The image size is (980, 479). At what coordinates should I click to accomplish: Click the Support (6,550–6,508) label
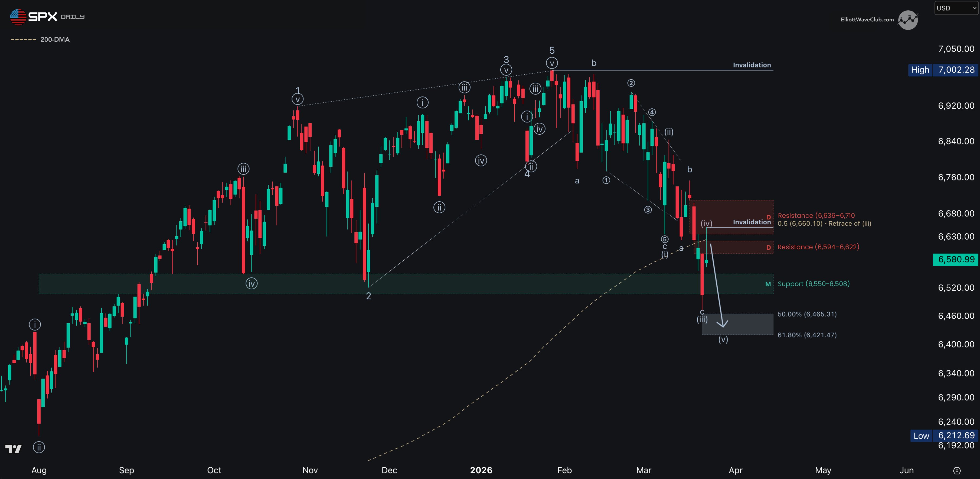click(x=813, y=284)
